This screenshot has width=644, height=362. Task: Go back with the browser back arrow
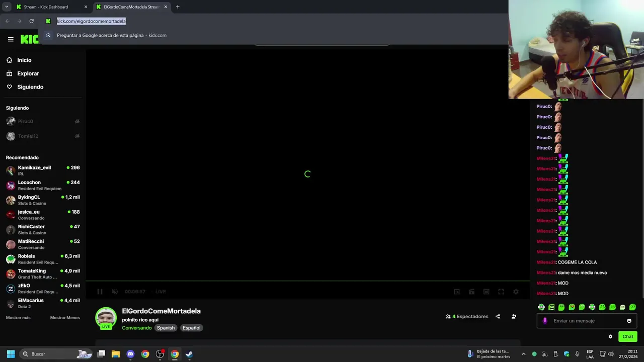(x=7, y=21)
